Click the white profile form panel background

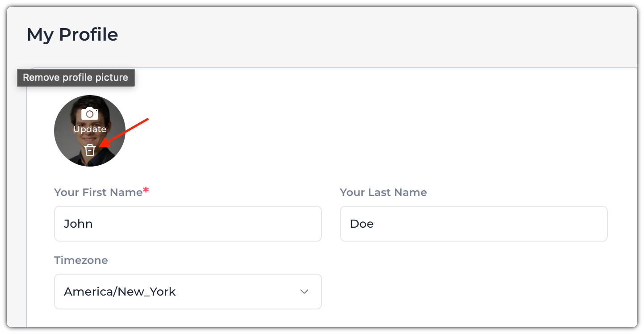coord(447,134)
